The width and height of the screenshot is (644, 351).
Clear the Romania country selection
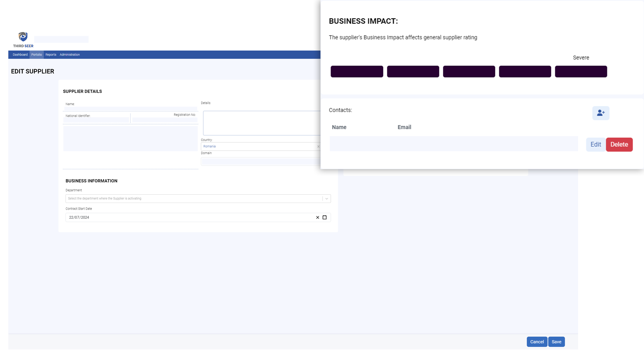click(x=318, y=146)
